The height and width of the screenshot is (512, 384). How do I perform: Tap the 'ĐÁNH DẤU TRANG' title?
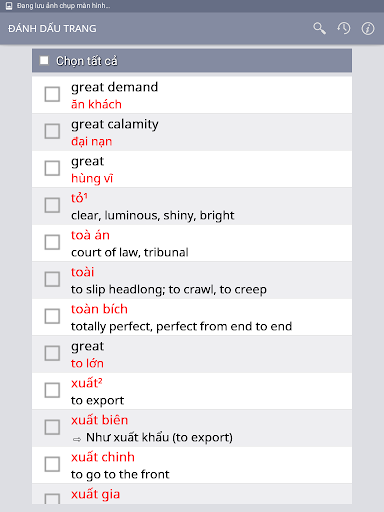[52, 29]
